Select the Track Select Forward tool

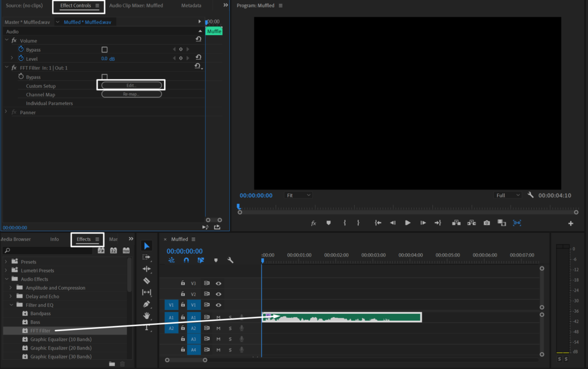point(146,257)
